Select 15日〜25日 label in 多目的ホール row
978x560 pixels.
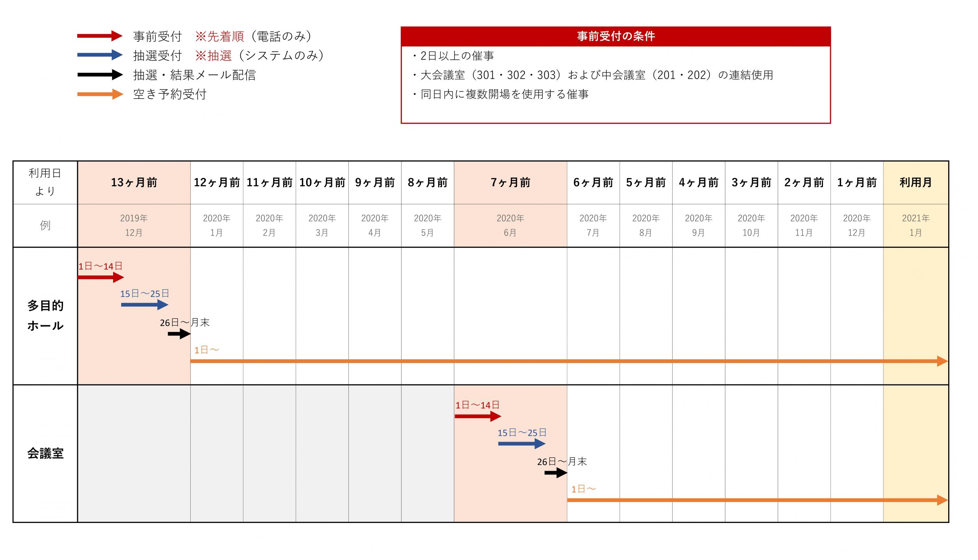coord(145,294)
